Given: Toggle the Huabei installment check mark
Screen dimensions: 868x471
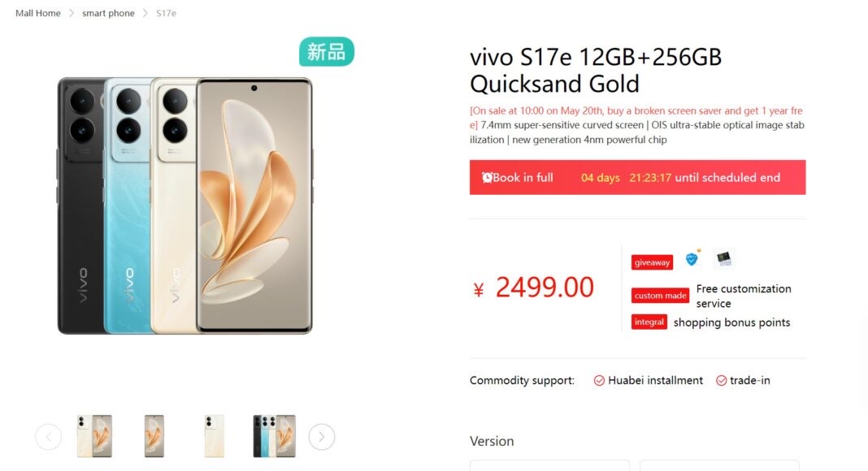Looking at the screenshot, I should click(599, 380).
